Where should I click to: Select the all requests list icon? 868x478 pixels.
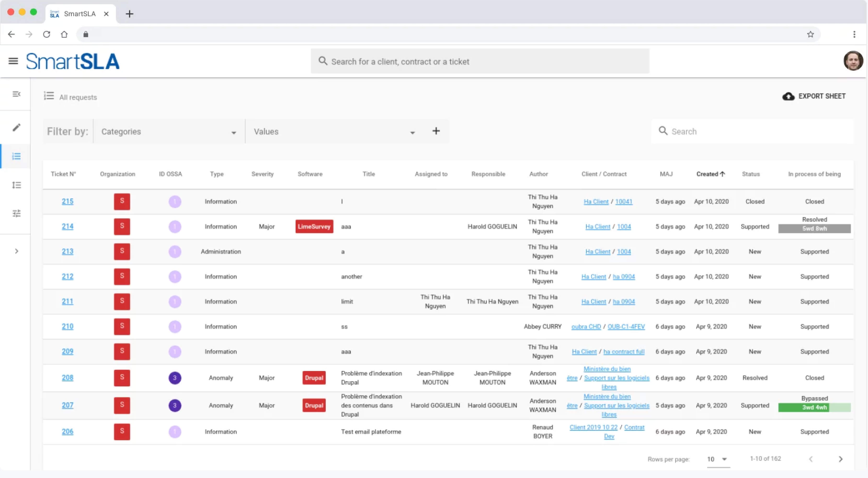tap(16, 156)
